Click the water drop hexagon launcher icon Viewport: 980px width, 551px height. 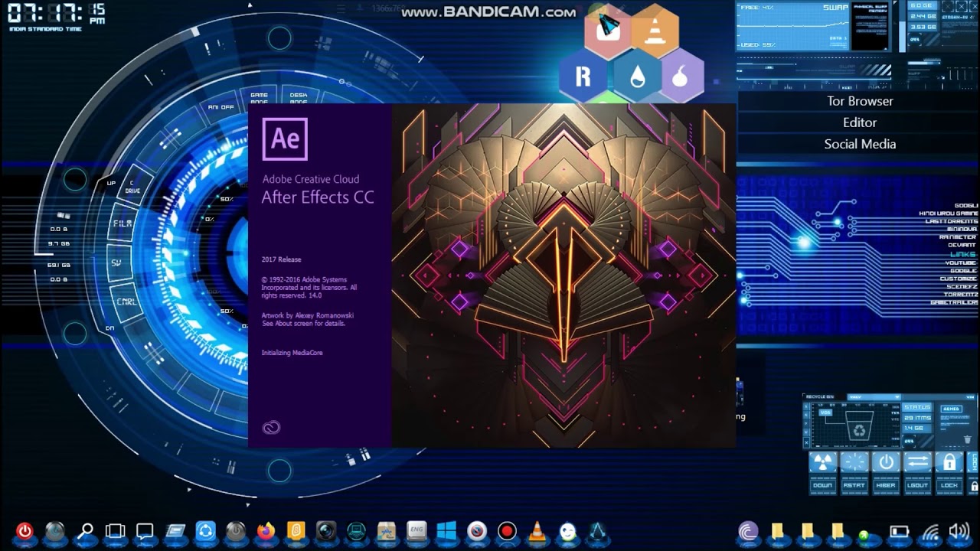point(637,76)
